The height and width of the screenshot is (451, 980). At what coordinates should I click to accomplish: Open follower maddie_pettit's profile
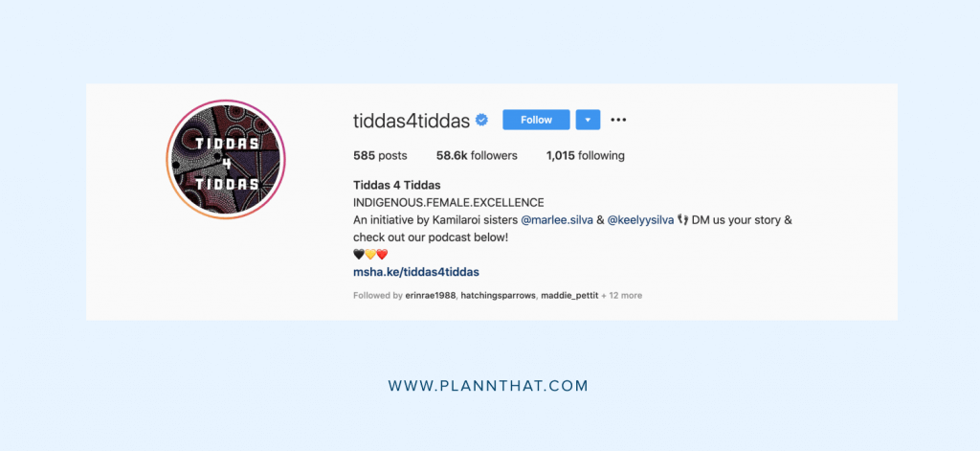569,295
